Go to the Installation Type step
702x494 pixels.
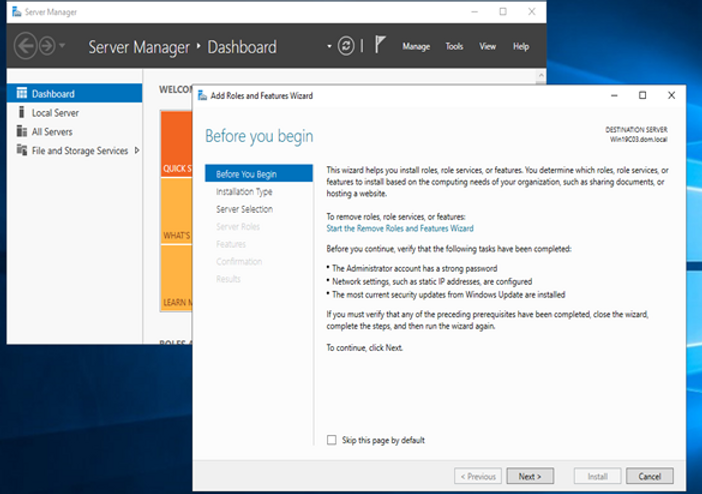(x=244, y=192)
